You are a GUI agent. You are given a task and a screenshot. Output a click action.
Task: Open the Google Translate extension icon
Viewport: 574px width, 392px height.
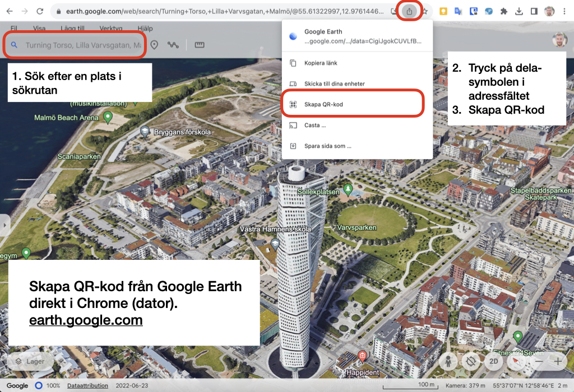(458, 11)
